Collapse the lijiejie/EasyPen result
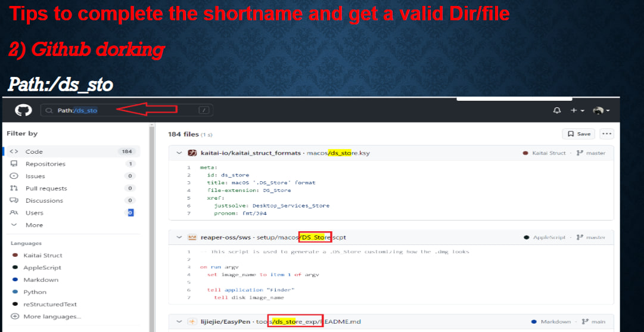The height and width of the screenshot is (332, 644). 179,322
